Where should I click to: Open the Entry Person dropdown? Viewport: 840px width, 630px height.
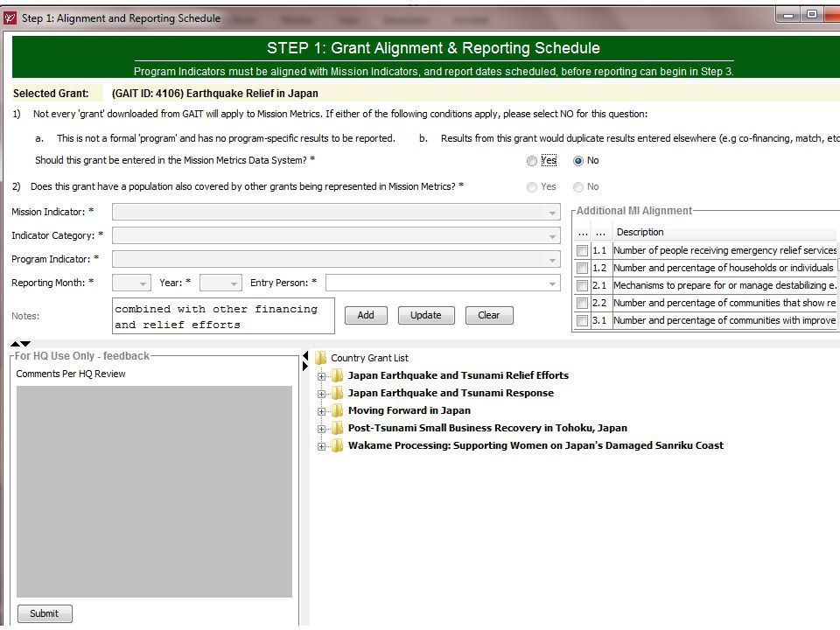point(443,283)
